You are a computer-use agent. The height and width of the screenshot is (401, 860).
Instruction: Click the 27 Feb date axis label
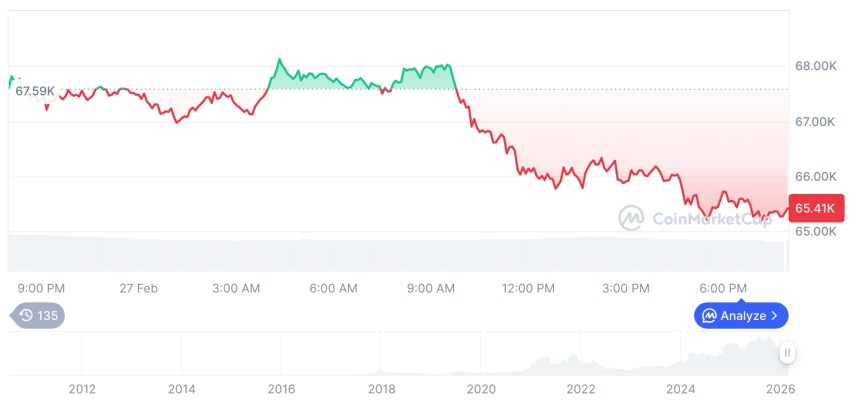pyautogui.click(x=139, y=288)
